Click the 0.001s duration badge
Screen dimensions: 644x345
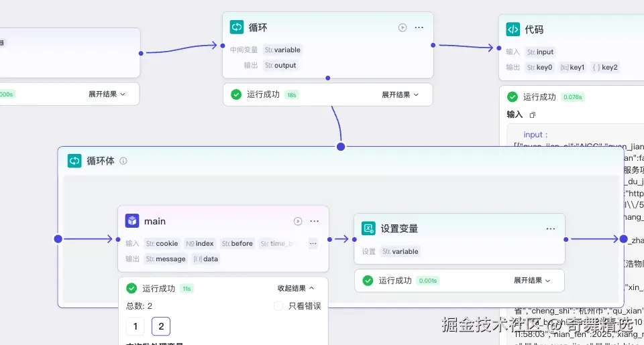[x=427, y=281]
